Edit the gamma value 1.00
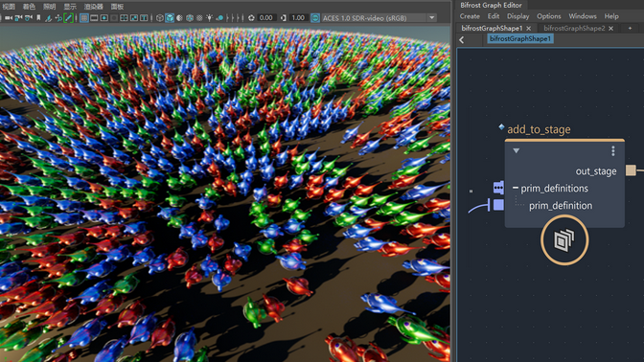Image resolution: width=644 pixels, height=362 pixels. coord(298,18)
